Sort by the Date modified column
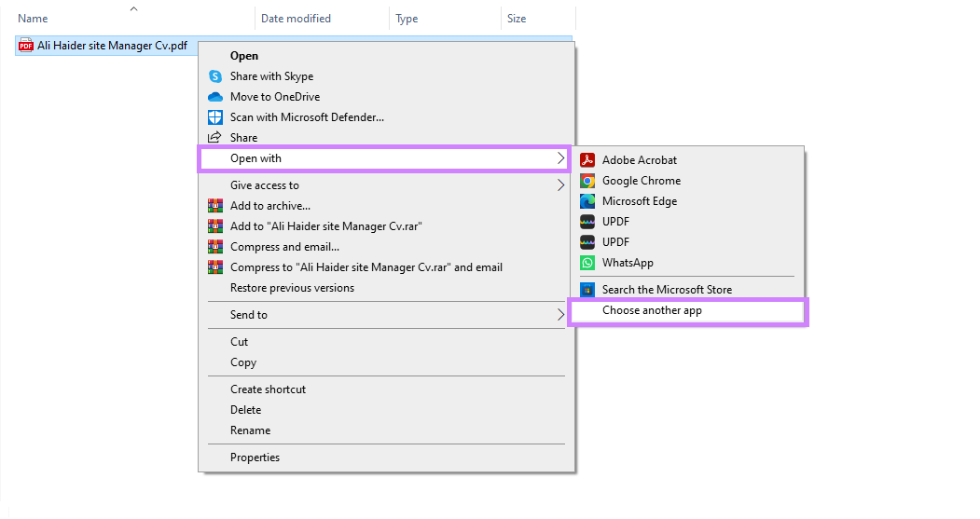Screen dimensions: 980x519 (x=296, y=19)
